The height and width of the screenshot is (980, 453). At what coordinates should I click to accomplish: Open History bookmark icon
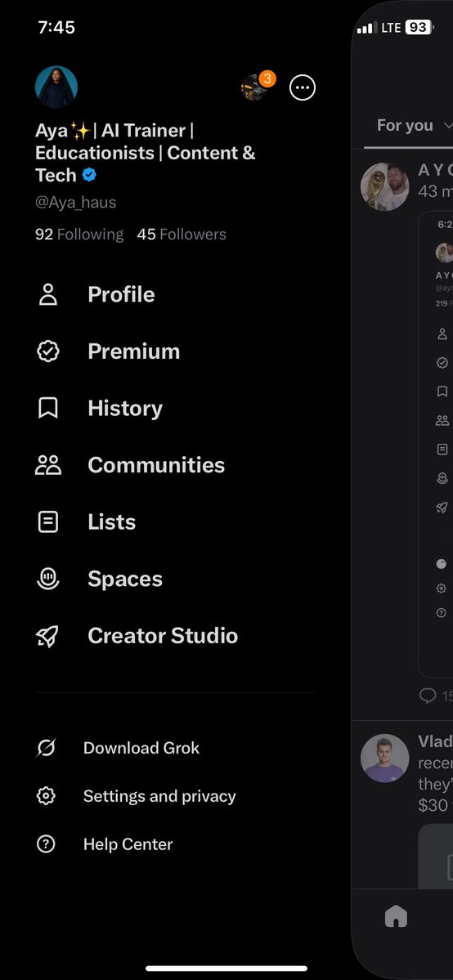(48, 408)
